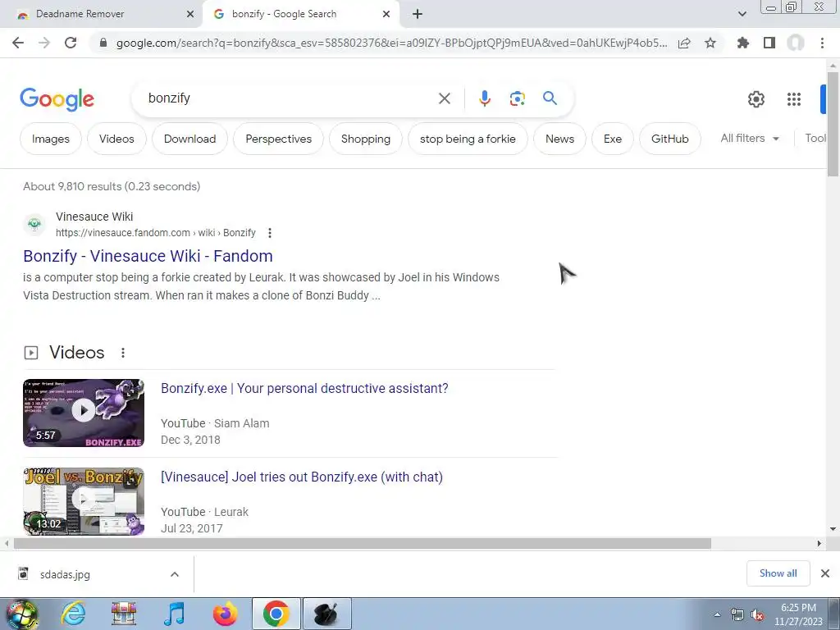Viewport: 840px width, 630px height.
Task: Click the Vinesauce Wiki site favicon
Action: click(34, 224)
